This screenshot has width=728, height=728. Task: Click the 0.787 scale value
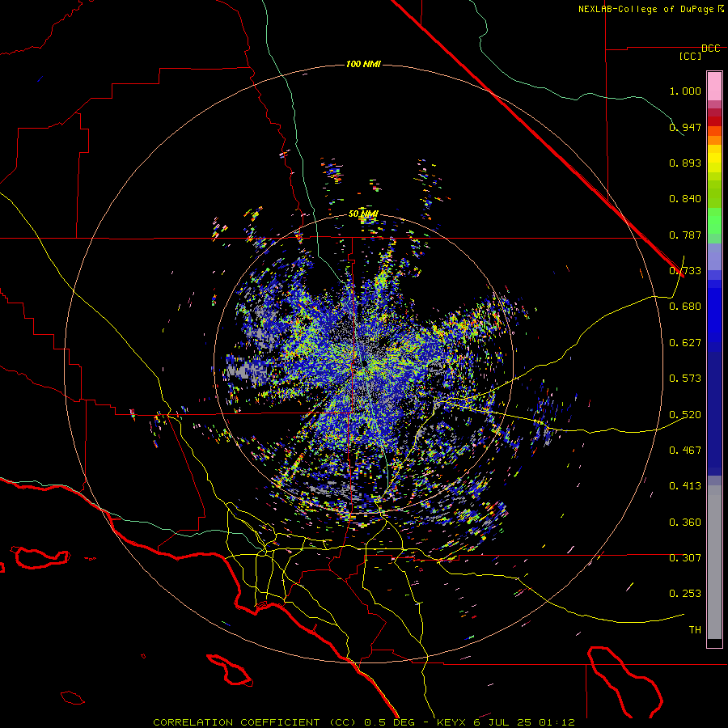pos(685,235)
